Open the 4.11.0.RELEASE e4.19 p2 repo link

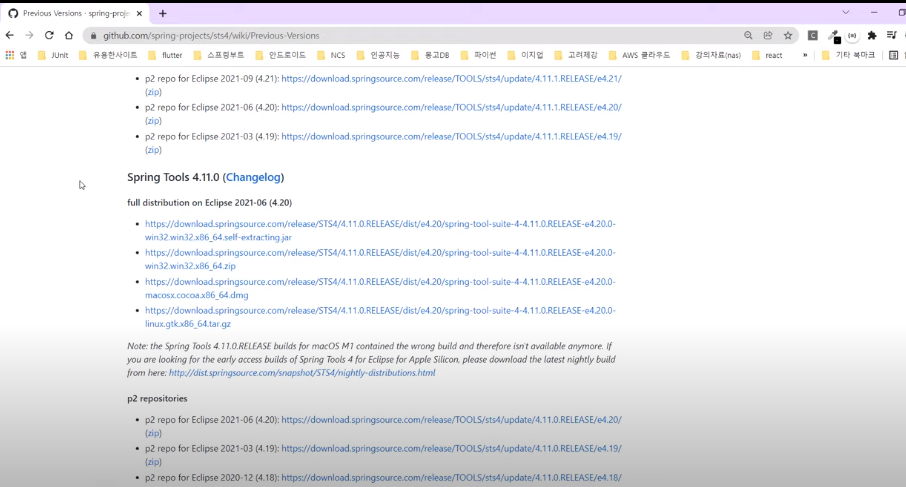(x=451, y=448)
